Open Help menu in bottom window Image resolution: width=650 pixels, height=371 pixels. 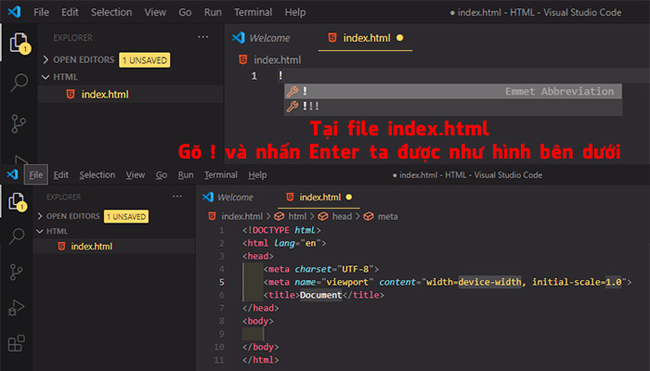(257, 175)
